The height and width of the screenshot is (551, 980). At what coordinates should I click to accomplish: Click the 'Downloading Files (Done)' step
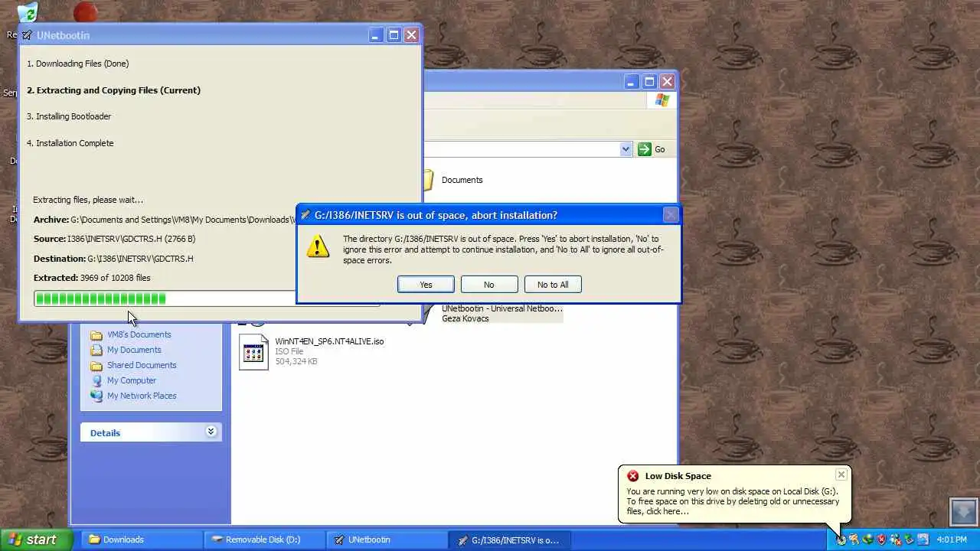coord(77,64)
